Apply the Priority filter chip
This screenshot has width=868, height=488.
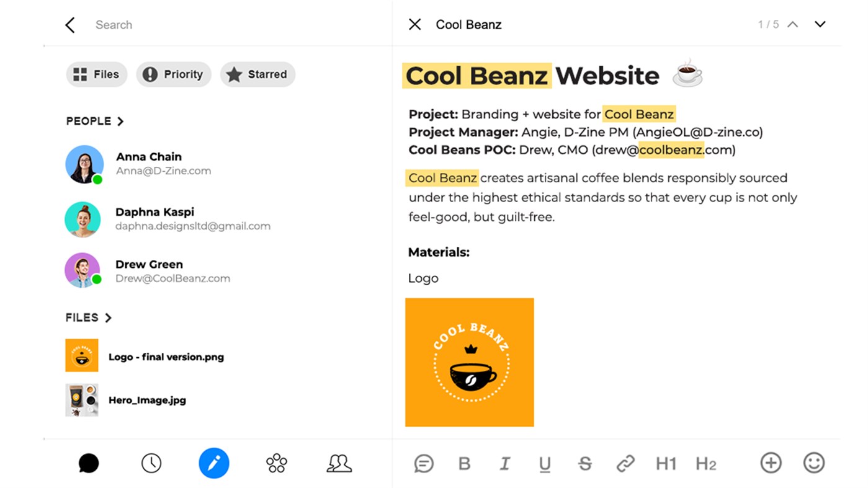pos(174,74)
